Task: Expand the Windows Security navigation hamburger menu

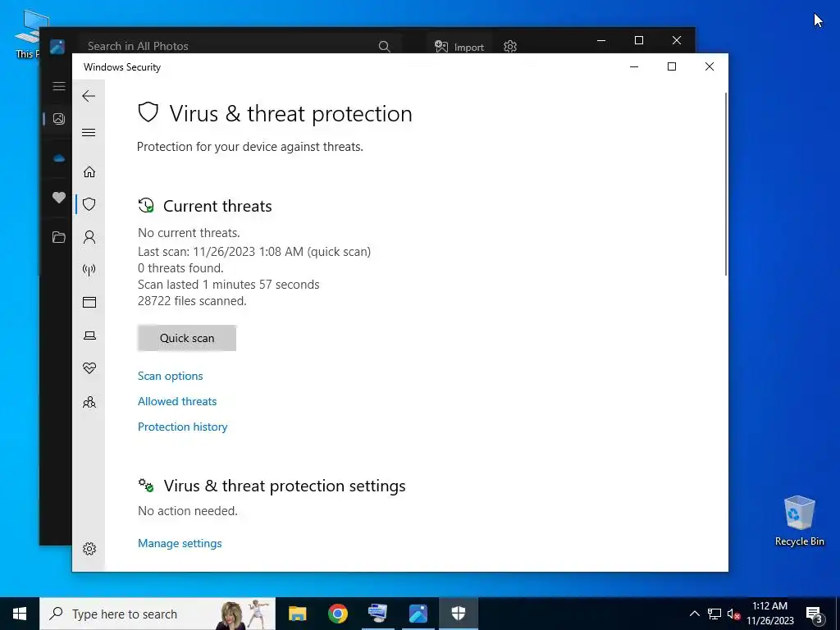Action: pyautogui.click(x=89, y=132)
